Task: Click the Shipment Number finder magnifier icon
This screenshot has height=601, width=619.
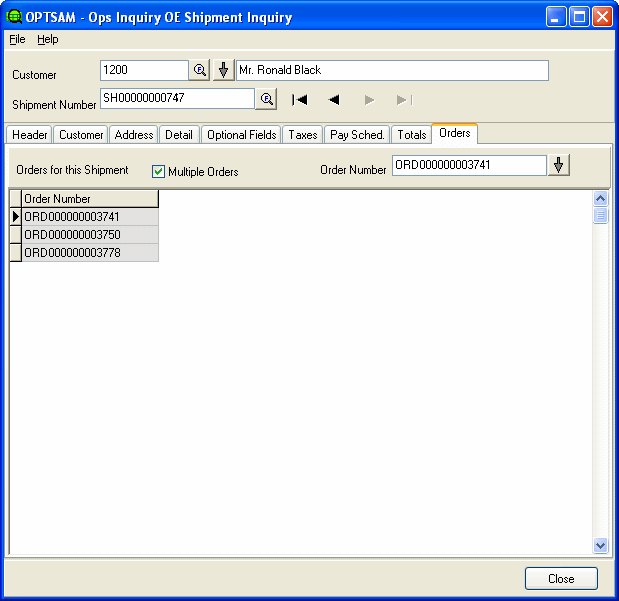Action: 266,99
